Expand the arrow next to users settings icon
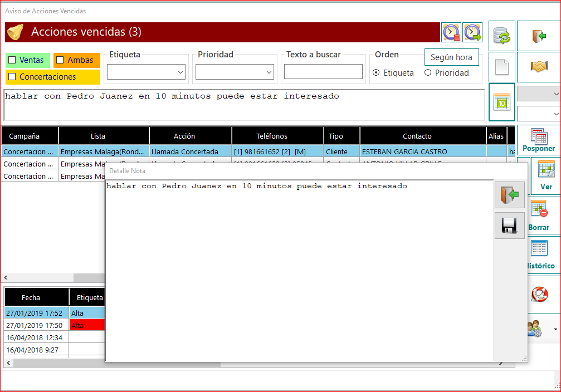 click(x=555, y=330)
